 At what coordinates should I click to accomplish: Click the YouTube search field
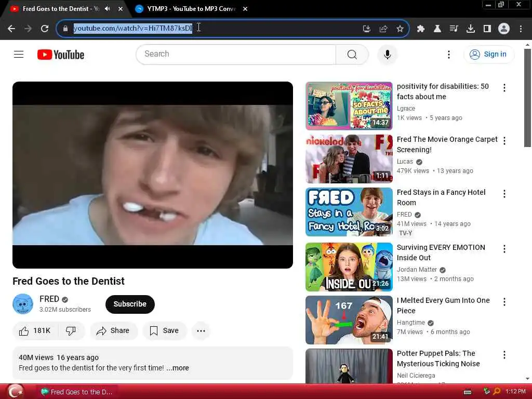click(236, 54)
